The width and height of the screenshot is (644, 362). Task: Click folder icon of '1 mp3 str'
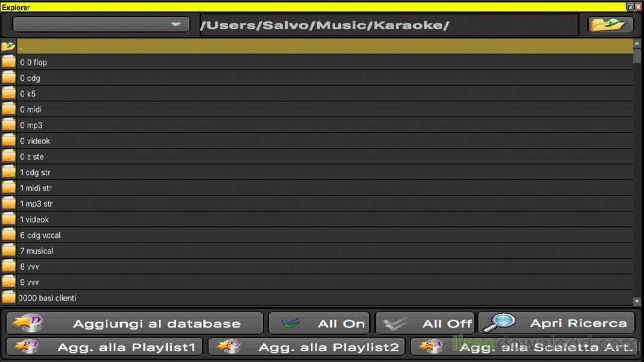pyautogui.click(x=8, y=203)
